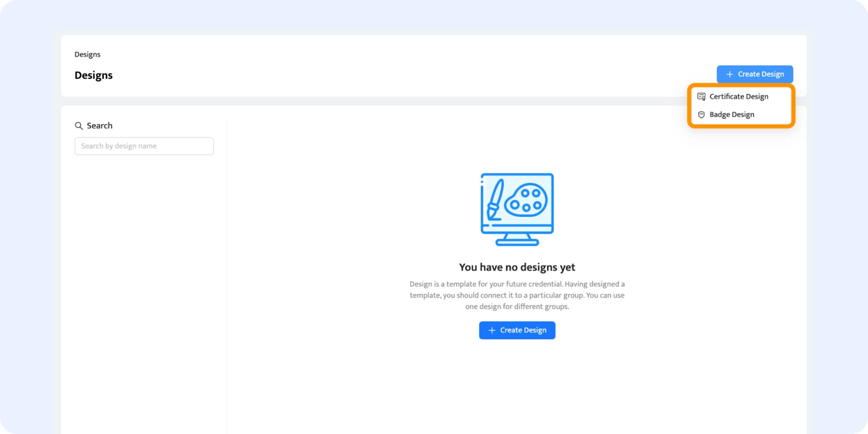Select Certificate Design from the dropdown menu
Screen dimensions: 868x434
(738, 96)
